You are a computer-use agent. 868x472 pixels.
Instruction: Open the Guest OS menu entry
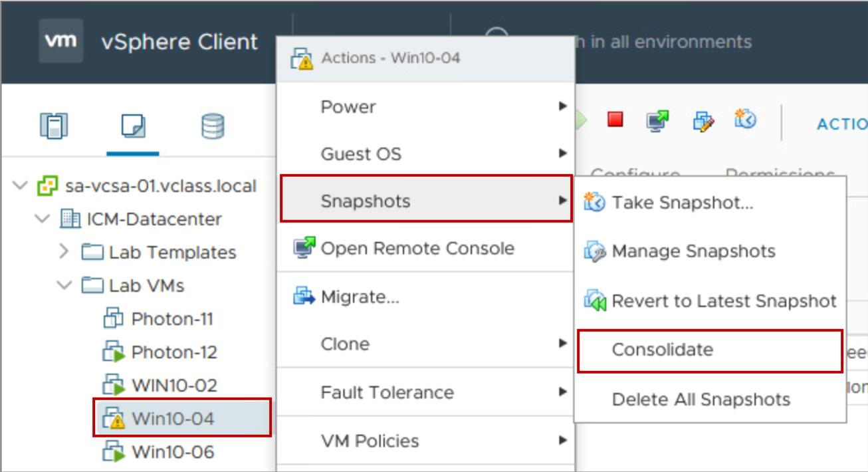[425, 154]
